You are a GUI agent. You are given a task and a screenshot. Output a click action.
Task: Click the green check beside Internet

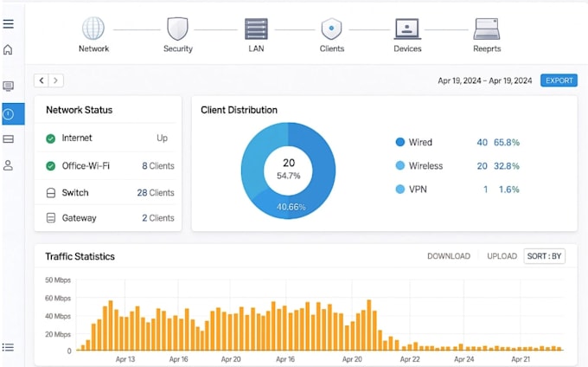(x=51, y=138)
